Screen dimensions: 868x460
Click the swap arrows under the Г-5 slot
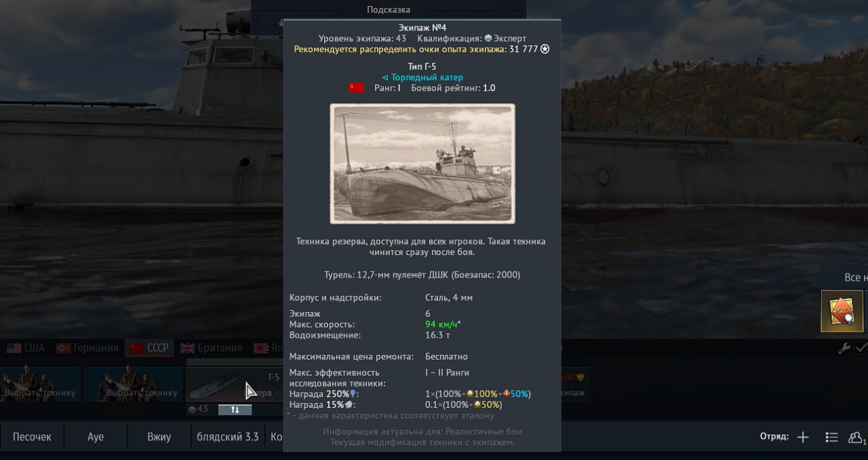235,410
